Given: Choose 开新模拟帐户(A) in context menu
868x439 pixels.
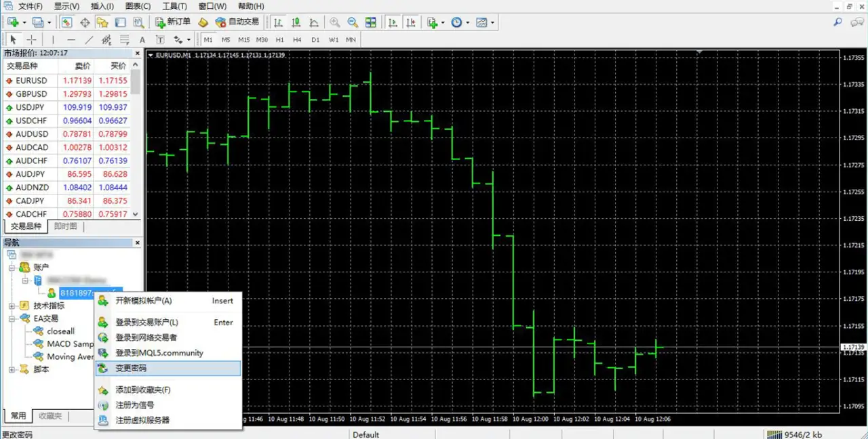Looking at the screenshot, I should pos(168,301).
